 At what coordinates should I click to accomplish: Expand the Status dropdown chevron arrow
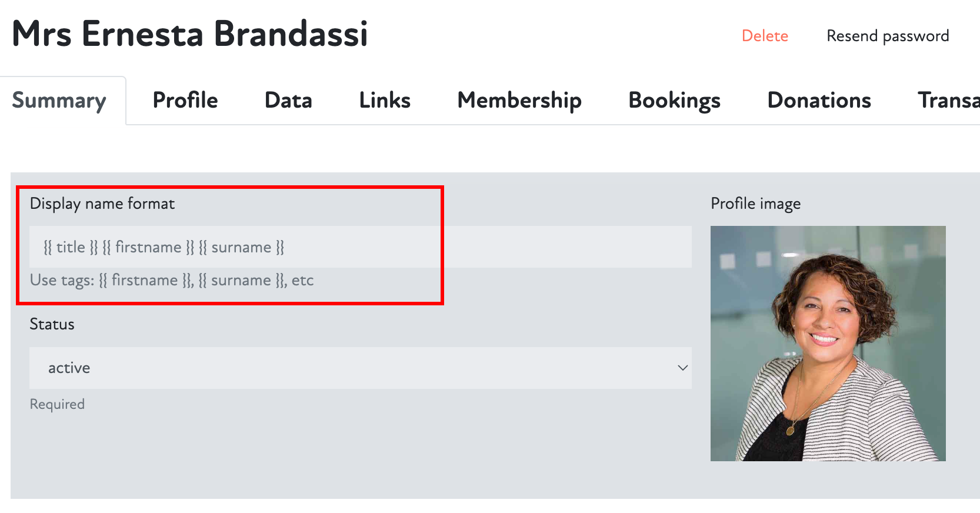(x=682, y=368)
